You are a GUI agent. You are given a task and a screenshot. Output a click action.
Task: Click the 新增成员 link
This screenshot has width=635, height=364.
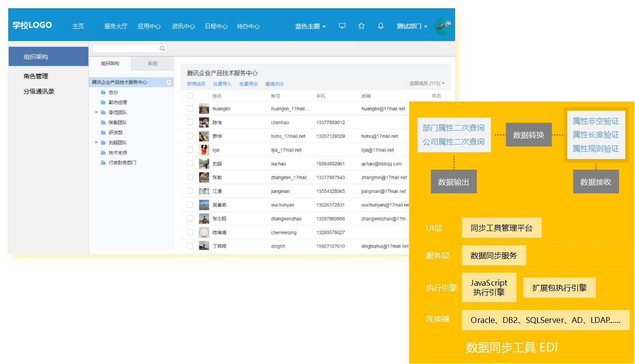click(x=196, y=84)
